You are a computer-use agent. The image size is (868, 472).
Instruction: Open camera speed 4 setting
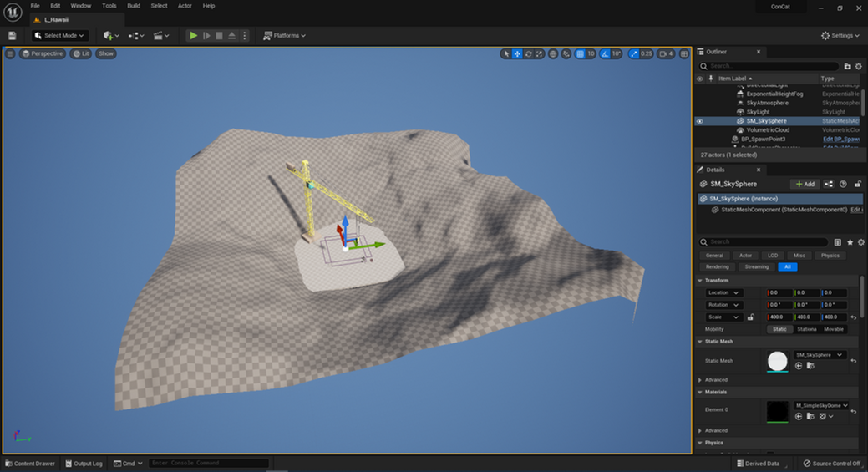[666, 53]
